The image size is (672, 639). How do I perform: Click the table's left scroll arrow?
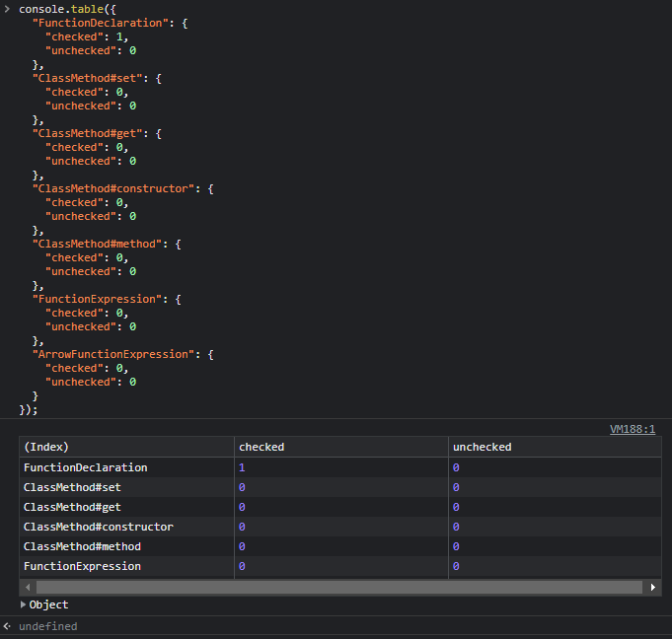(x=28, y=587)
